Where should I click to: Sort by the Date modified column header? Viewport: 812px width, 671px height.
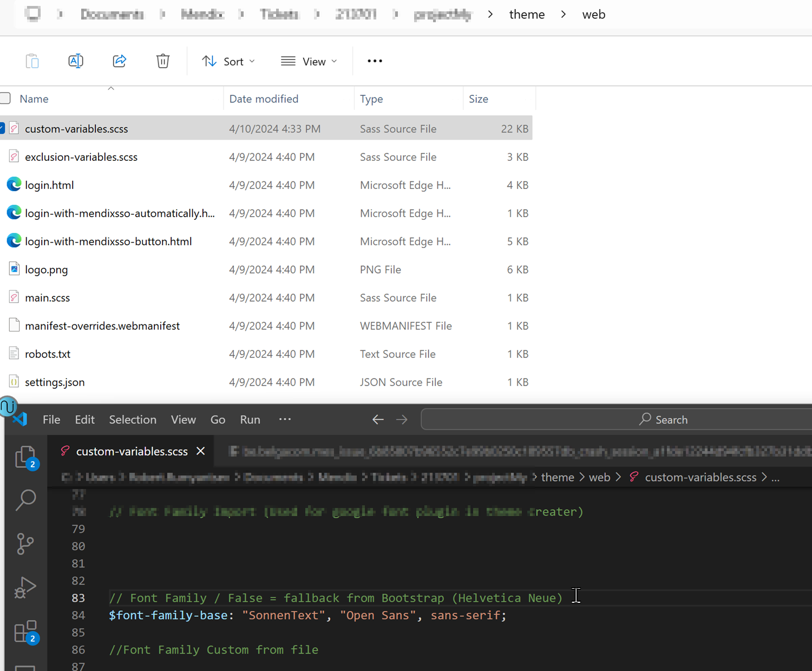289,99
